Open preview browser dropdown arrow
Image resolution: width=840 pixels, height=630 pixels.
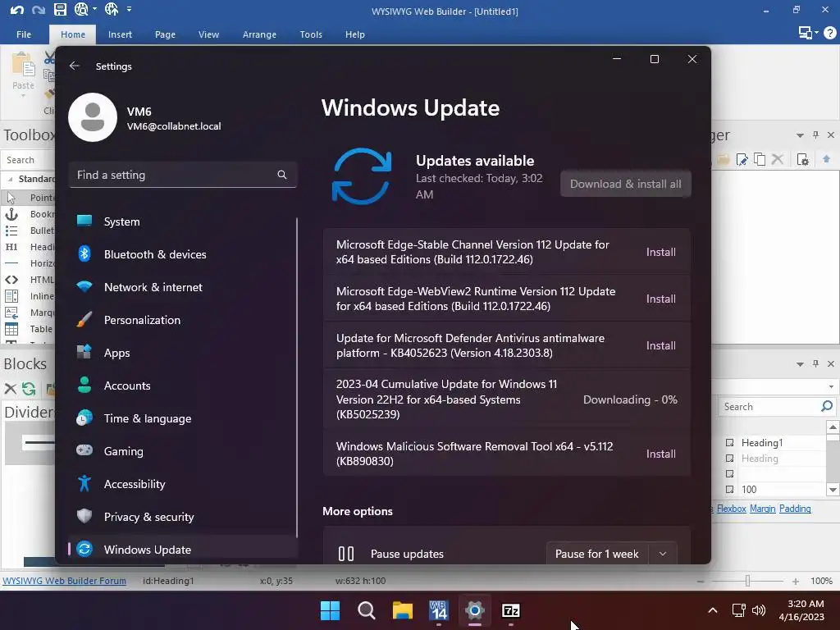(95, 9)
